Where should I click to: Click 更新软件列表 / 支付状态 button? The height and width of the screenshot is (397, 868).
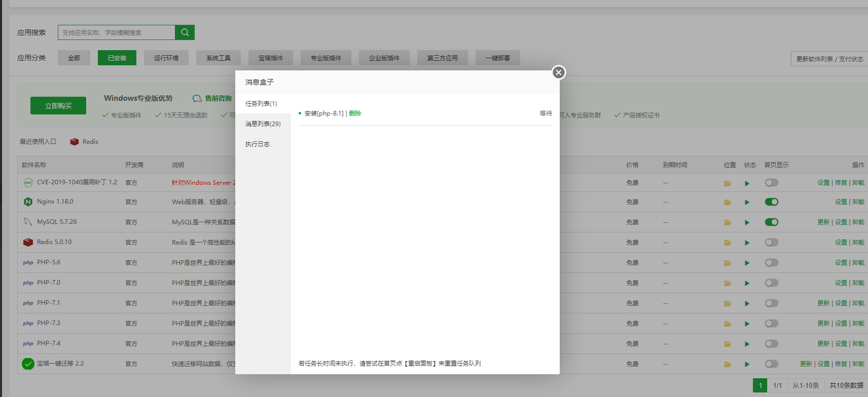(829, 59)
